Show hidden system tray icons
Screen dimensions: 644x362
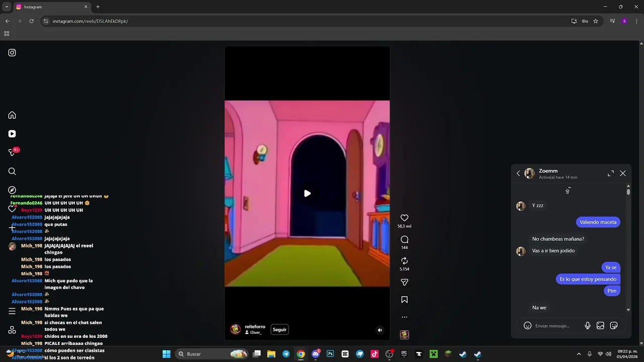(579, 354)
